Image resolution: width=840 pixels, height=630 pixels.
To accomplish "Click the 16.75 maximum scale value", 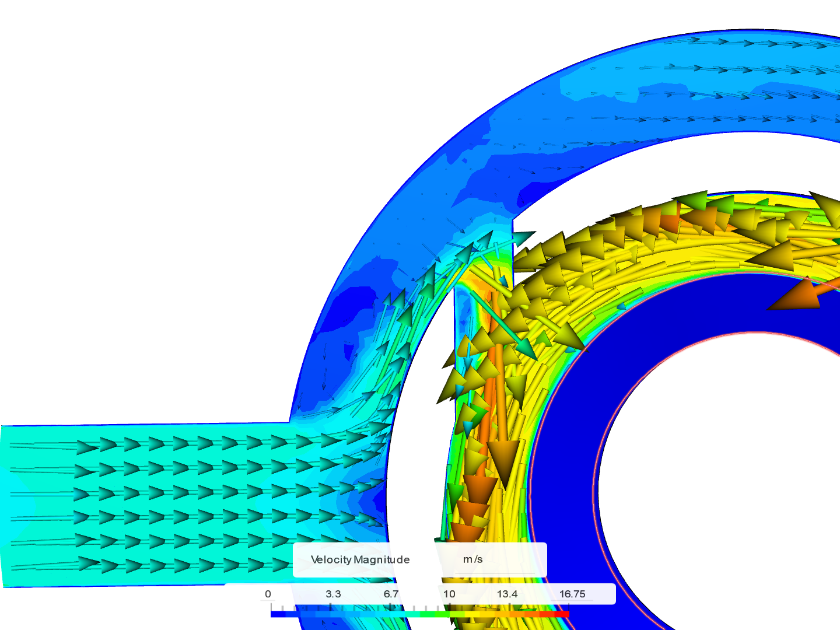I will [x=572, y=594].
